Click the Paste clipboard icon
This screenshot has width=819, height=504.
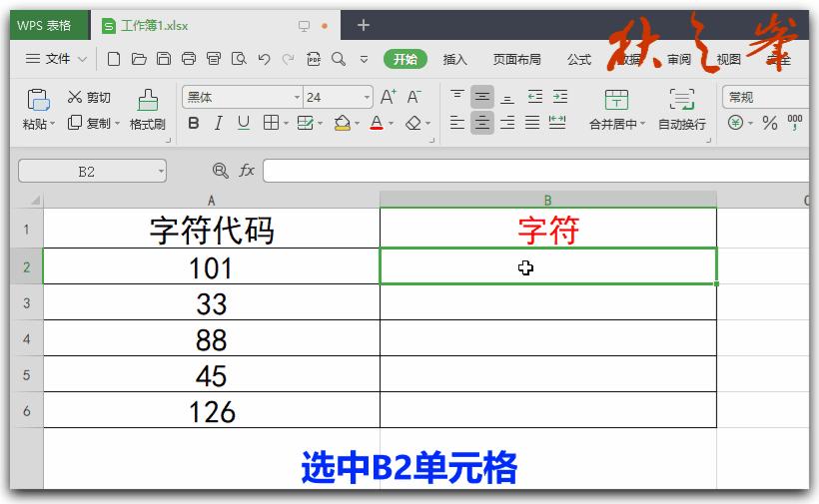38,99
